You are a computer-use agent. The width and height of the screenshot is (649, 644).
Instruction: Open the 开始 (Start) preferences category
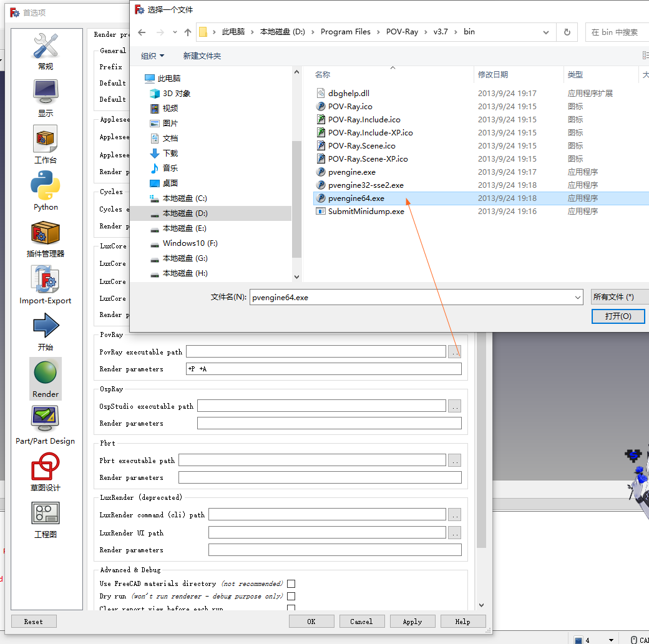pyautogui.click(x=46, y=333)
